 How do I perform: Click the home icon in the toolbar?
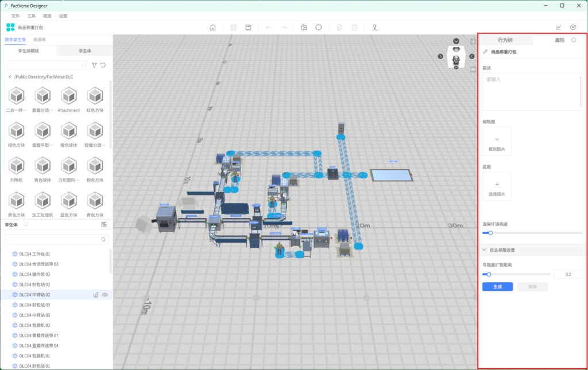[x=212, y=28]
